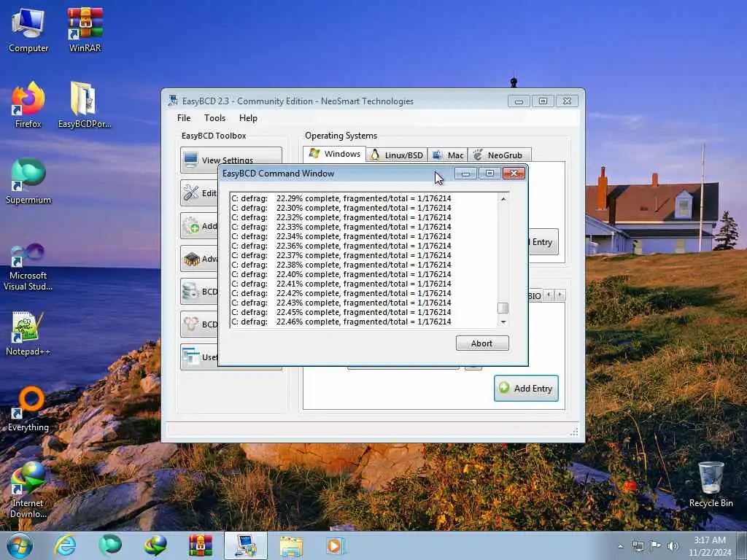Select the line showing 22.46% complete

tap(341, 322)
